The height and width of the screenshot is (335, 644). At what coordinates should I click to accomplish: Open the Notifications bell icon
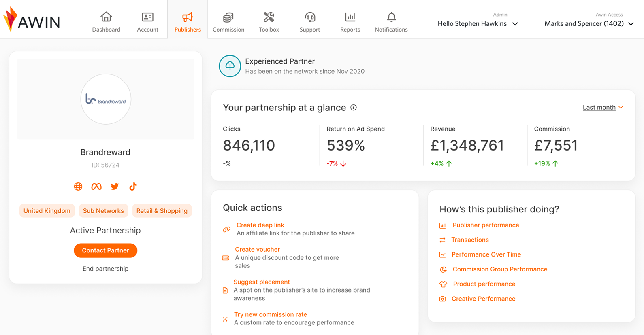pyautogui.click(x=391, y=17)
